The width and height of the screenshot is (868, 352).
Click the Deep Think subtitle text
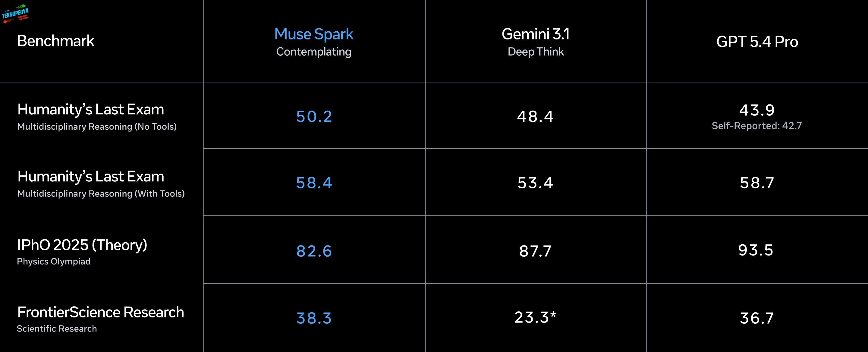536,52
